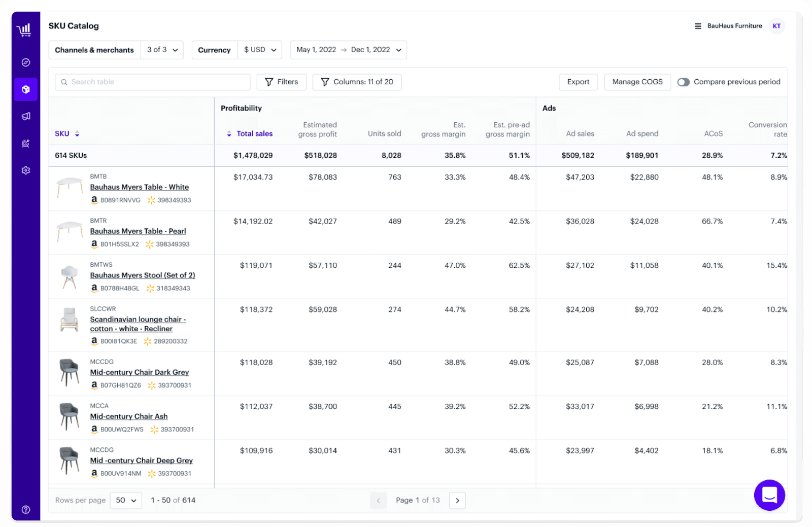Click the $17,034.73 total sales cell
Viewport: 812px width, 527px height.
coord(253,178)
